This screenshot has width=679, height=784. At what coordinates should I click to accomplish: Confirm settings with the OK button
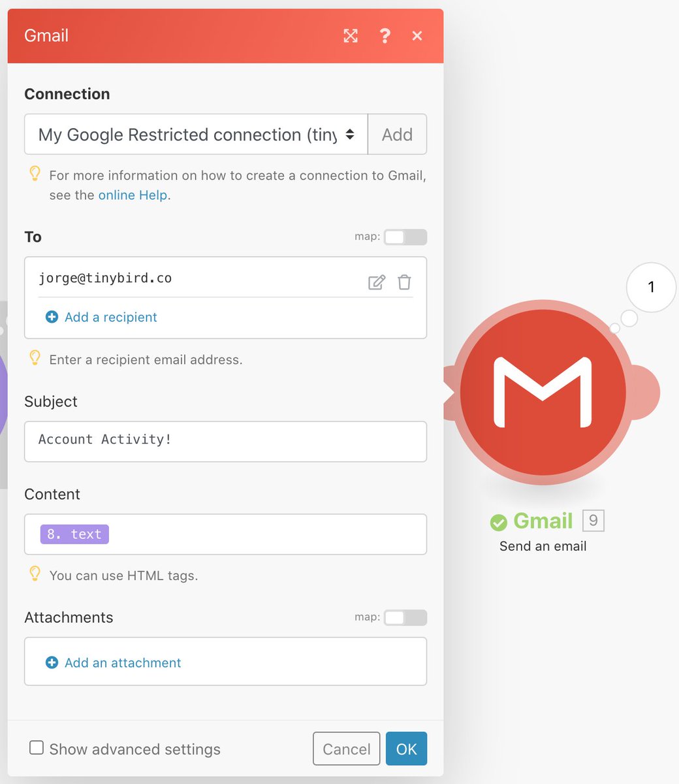click(406, 749)
